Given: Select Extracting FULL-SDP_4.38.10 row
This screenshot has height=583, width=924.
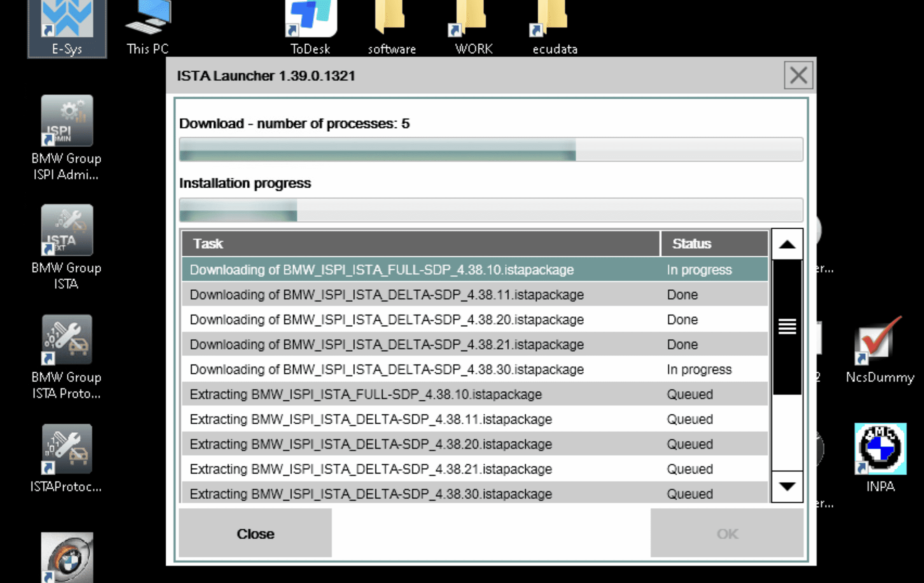Looking at the screenshot, I should coord(475,394).
